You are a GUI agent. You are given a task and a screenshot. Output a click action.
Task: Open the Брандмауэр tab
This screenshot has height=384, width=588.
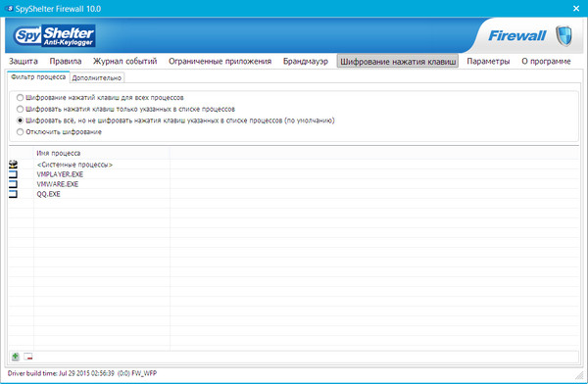tap(305, 61)
